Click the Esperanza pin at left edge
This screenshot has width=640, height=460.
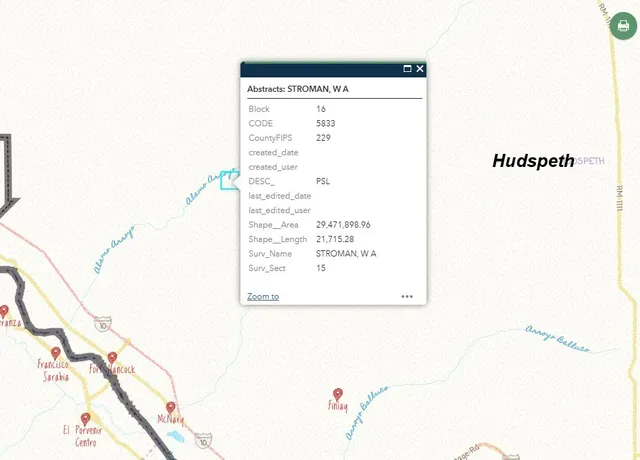point(4,310)
